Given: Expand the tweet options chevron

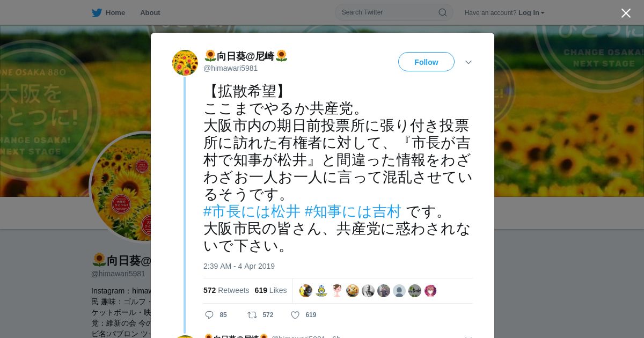Looking at the screenshot, I should tap(469, 62).
